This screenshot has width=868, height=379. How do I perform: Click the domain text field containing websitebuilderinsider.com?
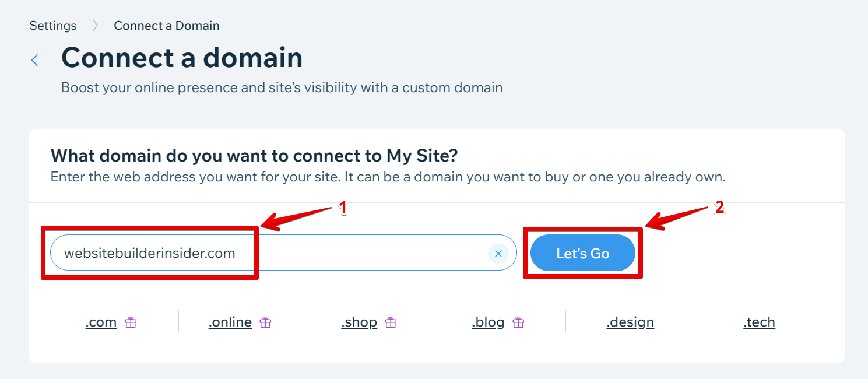268,254
